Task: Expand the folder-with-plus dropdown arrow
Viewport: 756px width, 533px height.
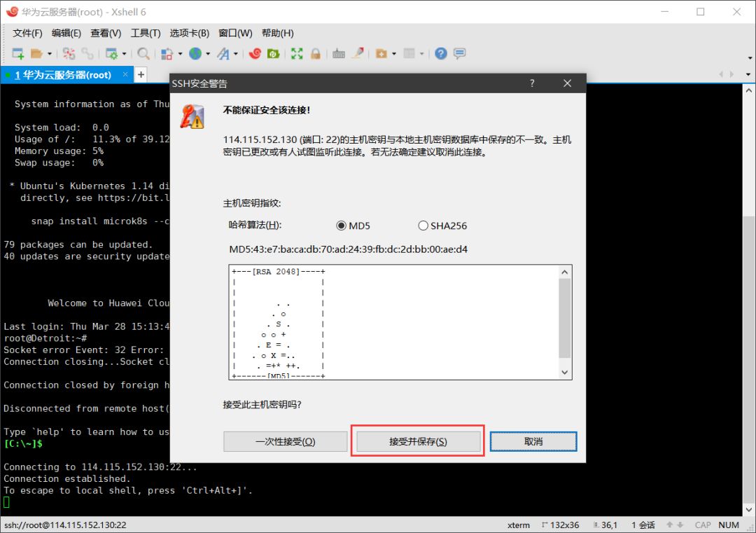Action: pyautogui.click(x=394, y=53)
